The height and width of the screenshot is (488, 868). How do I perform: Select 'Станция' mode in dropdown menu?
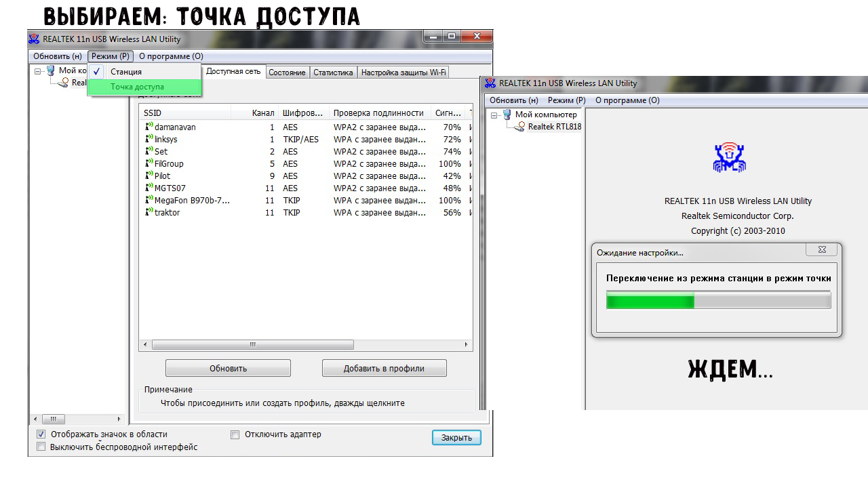coord(144,71)
